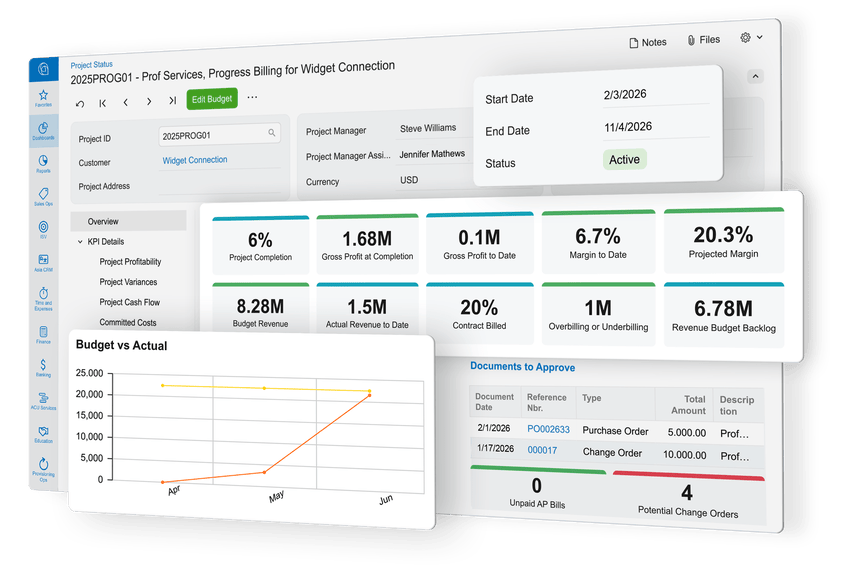This screenshot has width=847, height=579.
Task: Go to Reports in the sidebar
Action: [43, 162]
